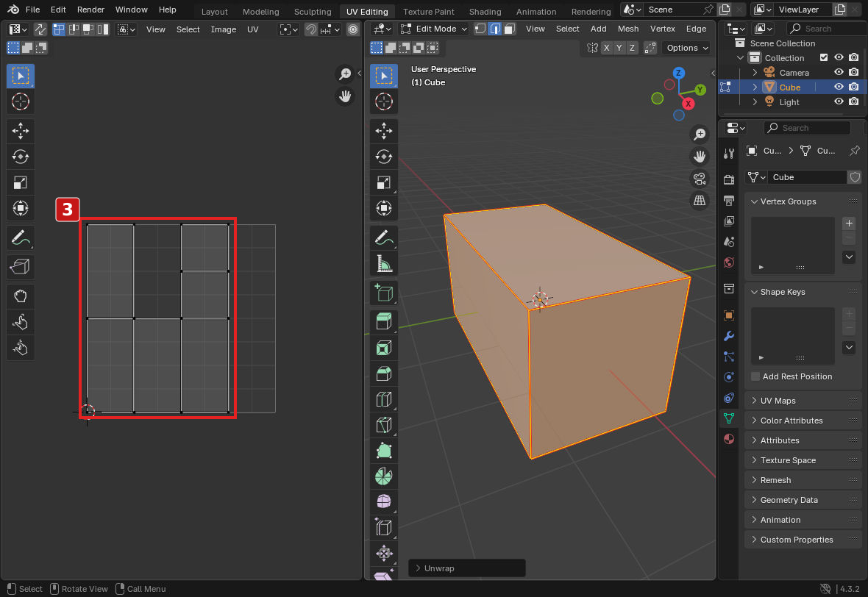Expand the Color Attributes panel

[x=804, y=421]
